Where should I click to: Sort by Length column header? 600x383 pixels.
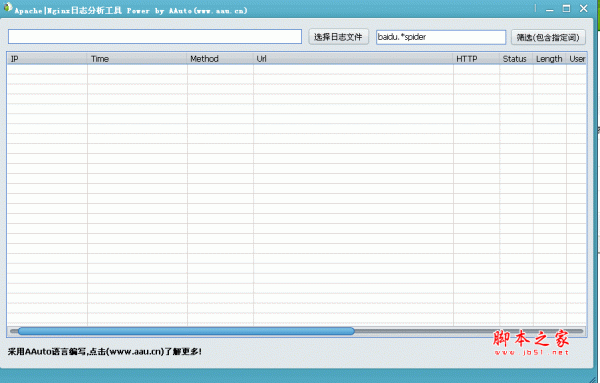[549, 59]
